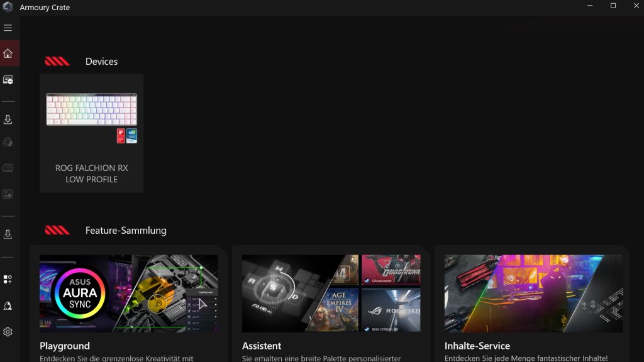Open the Aura Sync Playground banner
The height and width of the screenshot is (362, 644).
click(x=128, y=293)
